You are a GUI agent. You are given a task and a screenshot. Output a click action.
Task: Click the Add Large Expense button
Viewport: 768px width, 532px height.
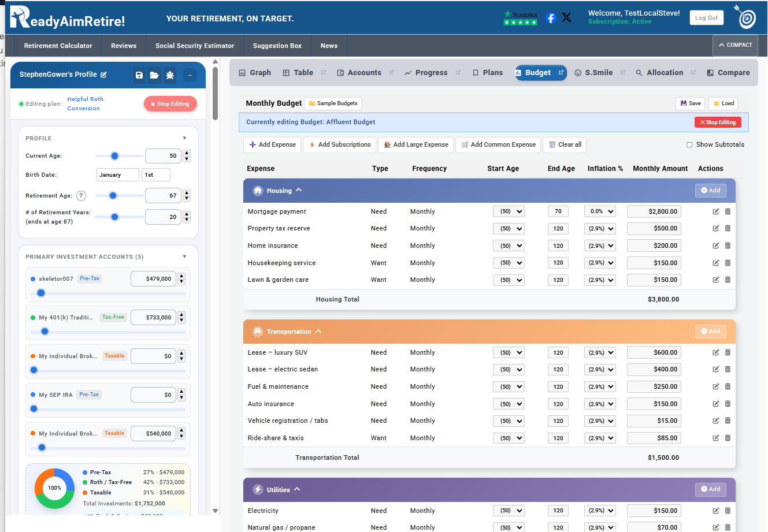pyautogui.click(x=416, y=145)
